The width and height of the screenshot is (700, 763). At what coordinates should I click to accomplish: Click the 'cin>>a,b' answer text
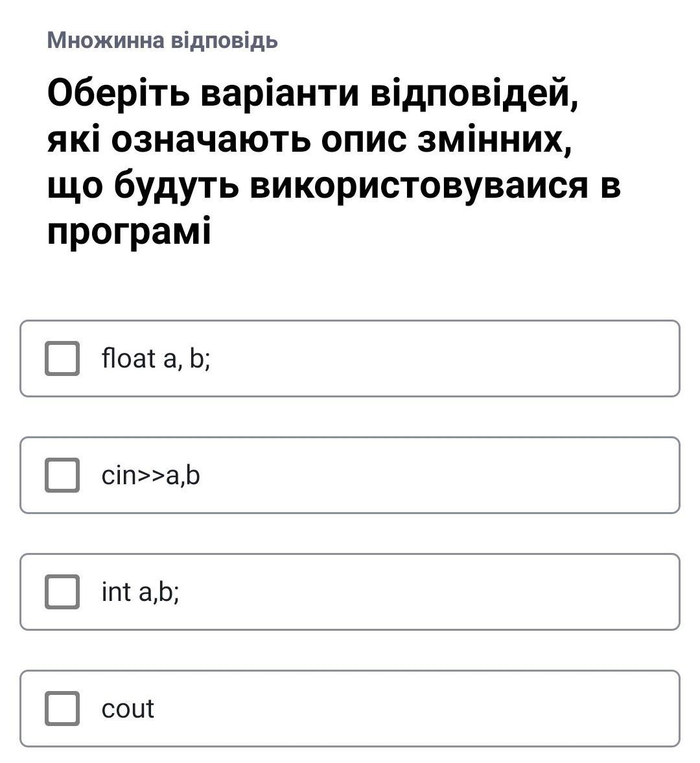tap(150, 476)
